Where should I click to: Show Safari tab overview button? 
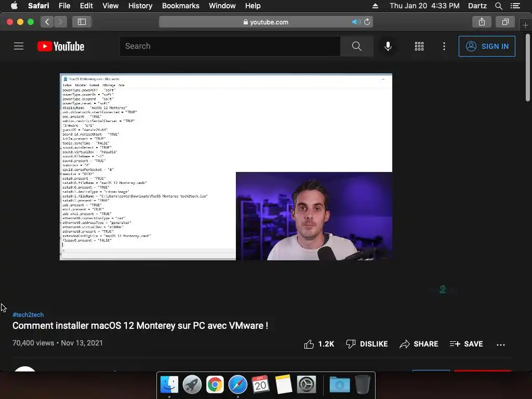point(505,22)
